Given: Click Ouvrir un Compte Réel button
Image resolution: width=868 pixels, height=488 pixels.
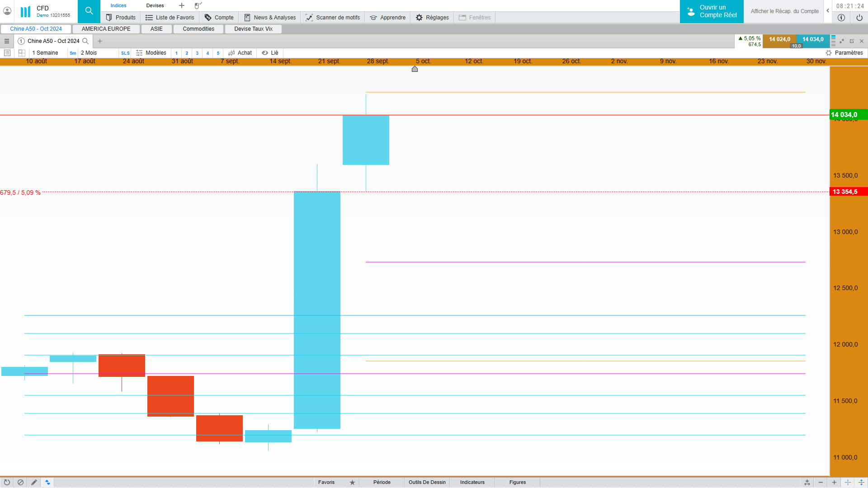Looking at the screenshot, I should 712,11.
